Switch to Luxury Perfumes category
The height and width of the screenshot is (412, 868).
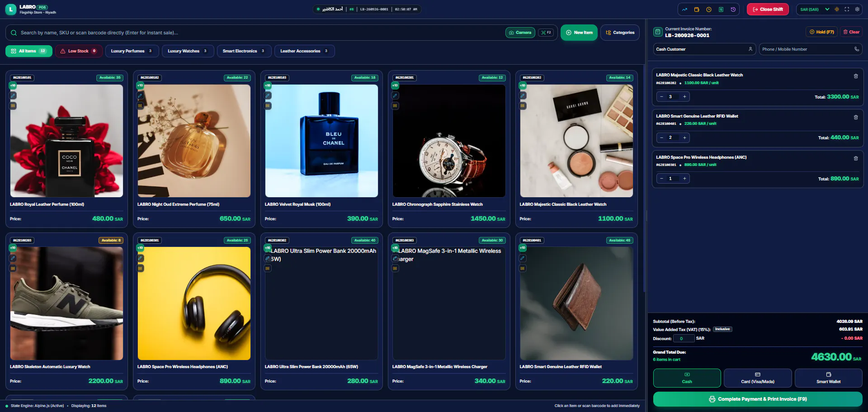[132, 51]
